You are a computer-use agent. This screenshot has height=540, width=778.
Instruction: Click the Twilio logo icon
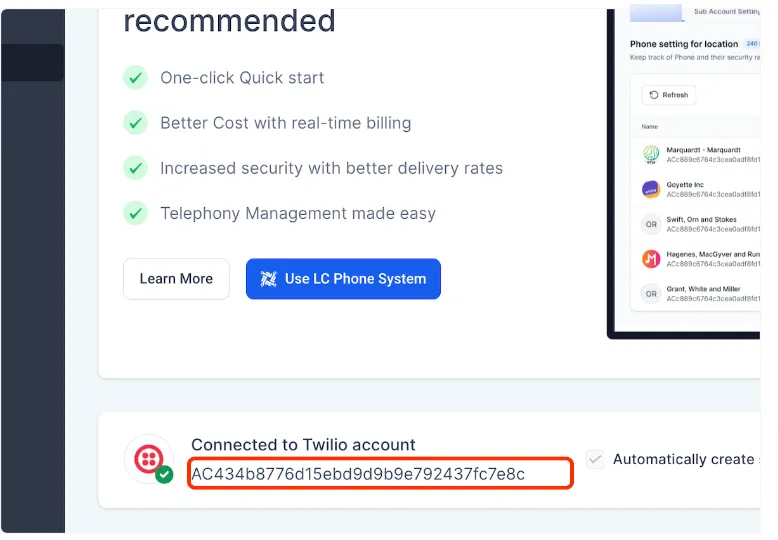(148, 458)
